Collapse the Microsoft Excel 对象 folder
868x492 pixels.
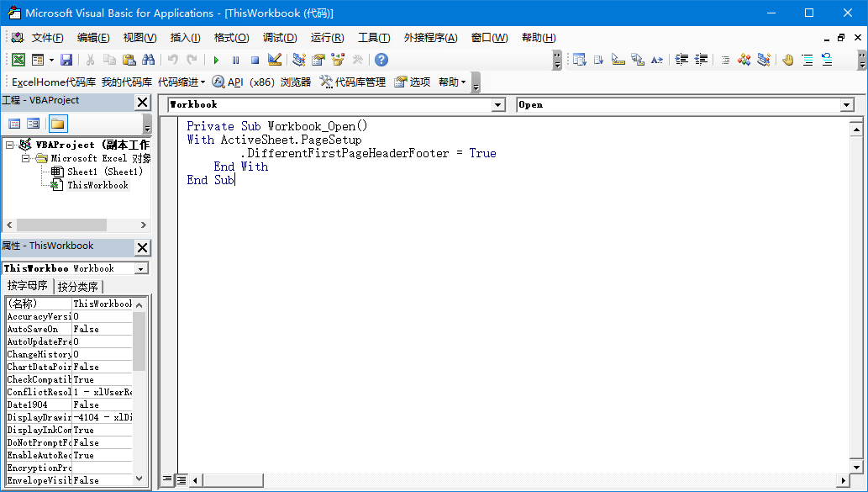point(25,158)
